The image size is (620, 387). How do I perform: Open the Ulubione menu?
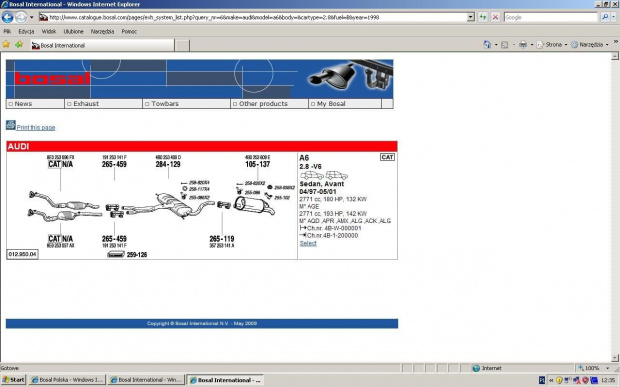coord(74,31)
